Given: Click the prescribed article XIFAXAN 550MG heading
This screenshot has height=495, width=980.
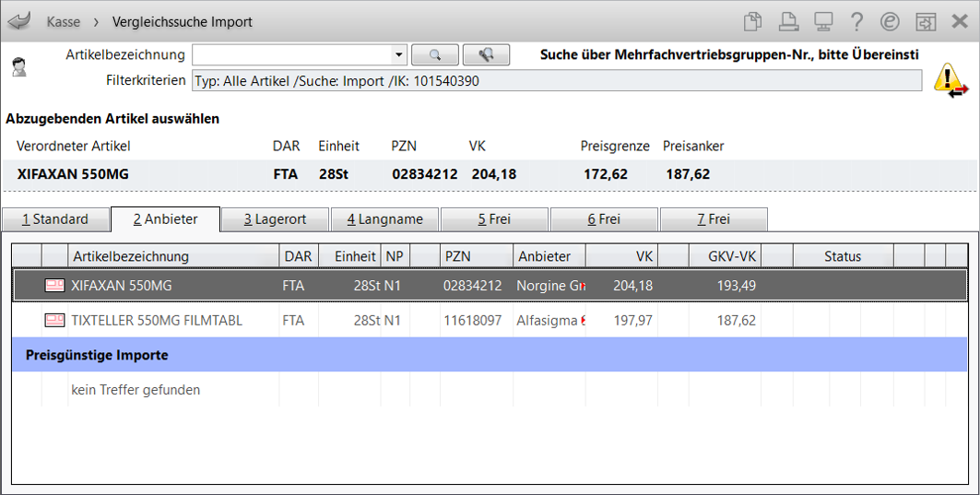Looking at the screenshot, I should [73, 173].
